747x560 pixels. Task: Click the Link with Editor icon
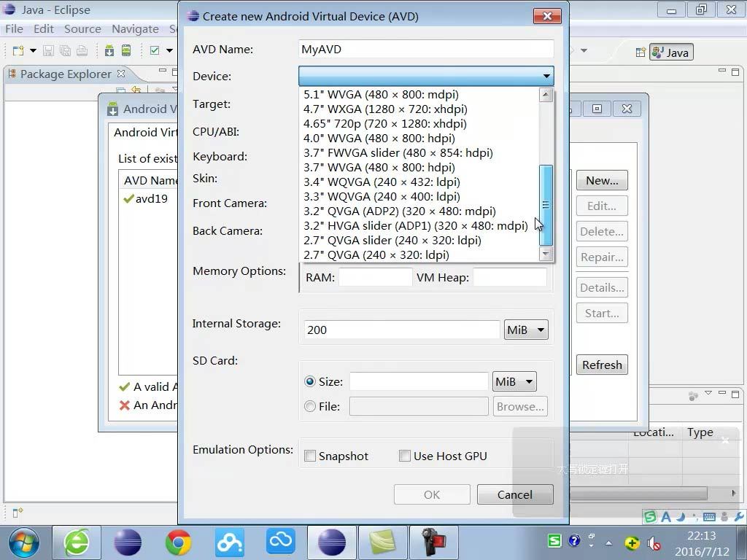[x=136, y=90]
